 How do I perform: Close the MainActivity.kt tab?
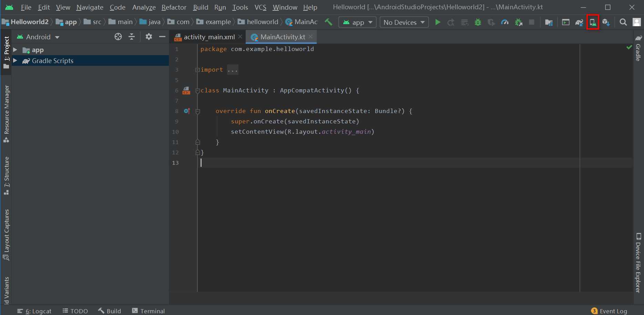pyautogui.click(x=310, y=37)
